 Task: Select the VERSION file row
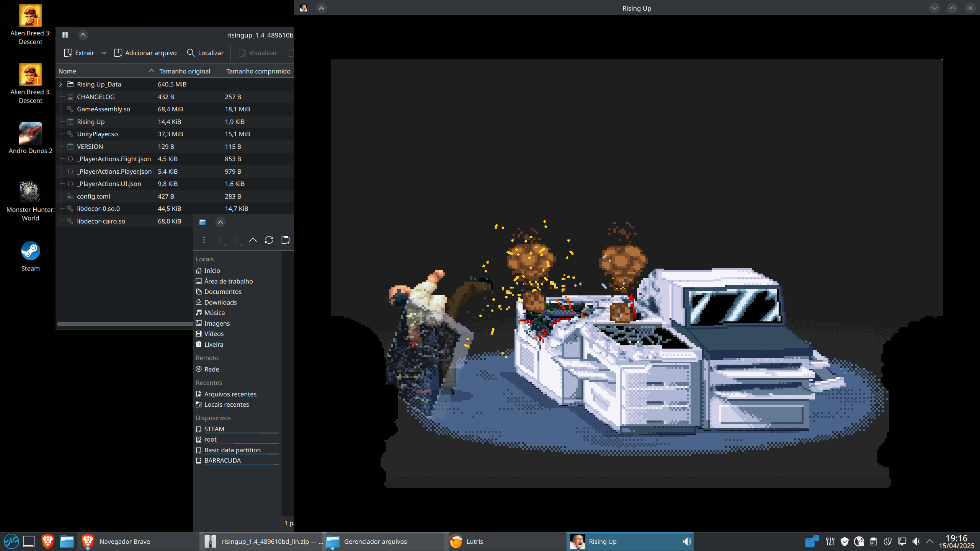(175, 147)
